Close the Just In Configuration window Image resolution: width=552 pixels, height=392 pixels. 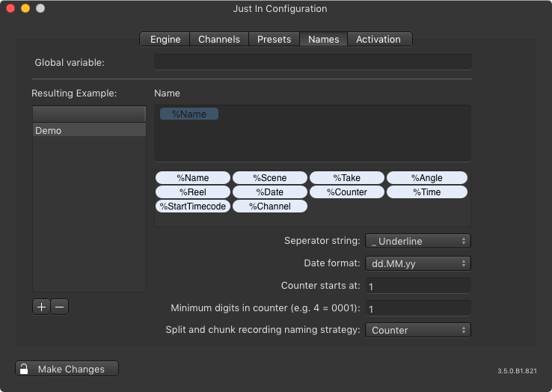(x=10, y=8)
